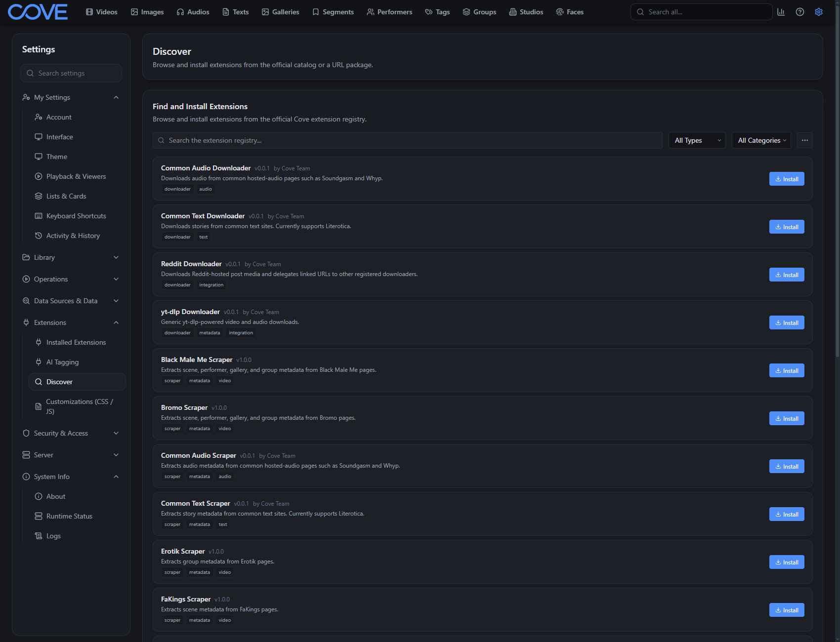Open Account settings

pos(77,117)
